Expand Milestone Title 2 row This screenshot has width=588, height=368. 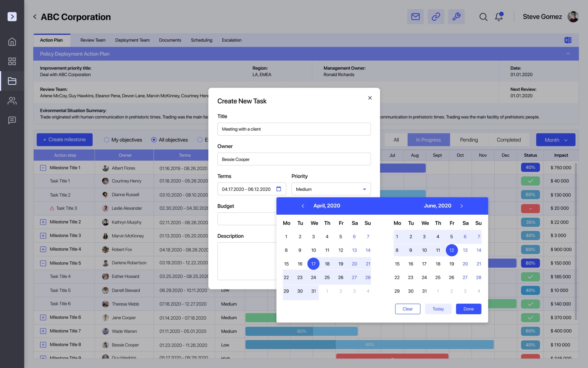[x=43, y=222]
